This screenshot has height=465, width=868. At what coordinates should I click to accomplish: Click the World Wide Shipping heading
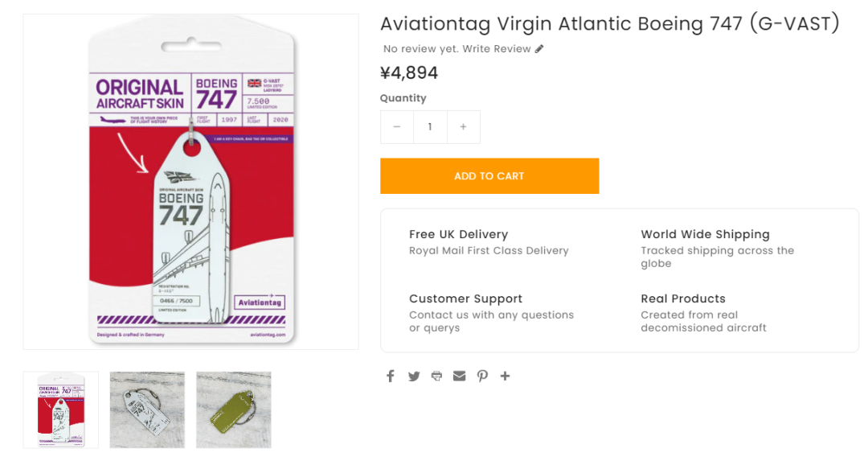pos(705,234)
